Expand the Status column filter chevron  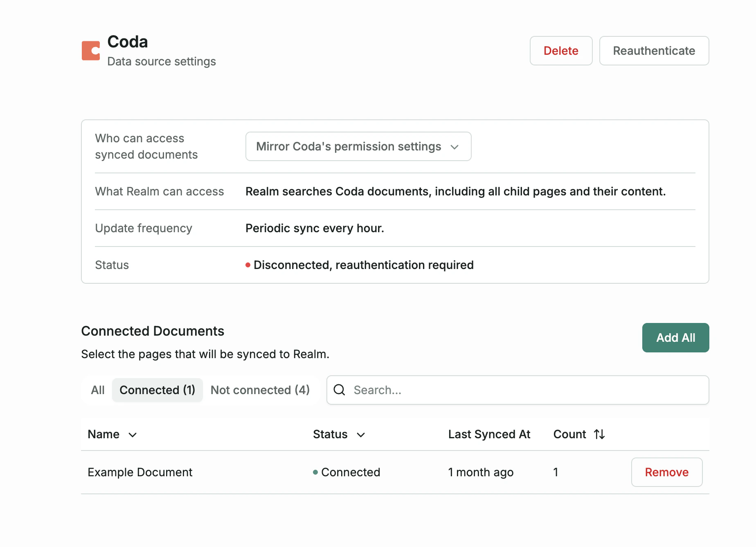coord(360,435)
